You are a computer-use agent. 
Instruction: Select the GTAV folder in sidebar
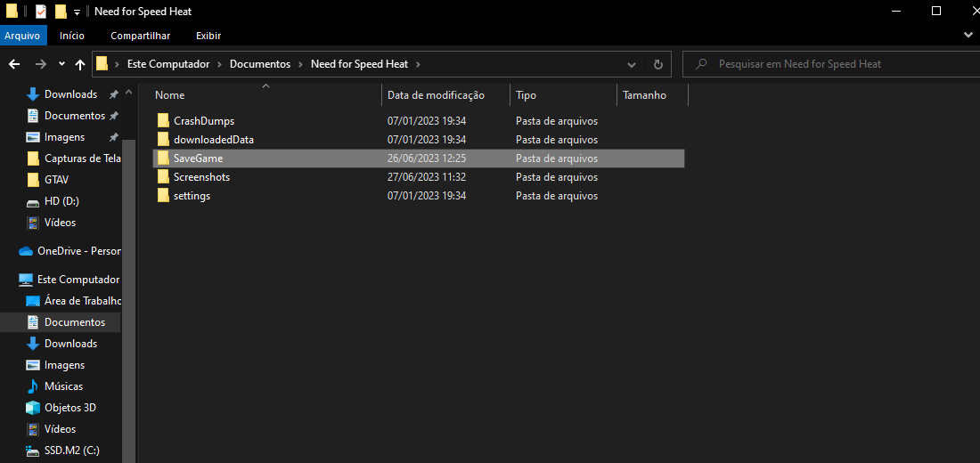pyautogui.click(x=56, y=180)
